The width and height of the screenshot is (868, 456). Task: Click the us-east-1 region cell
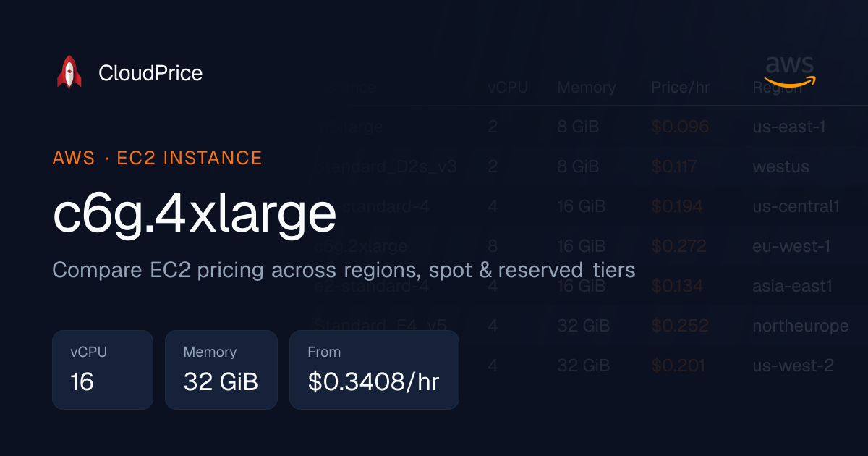pyautogui.click(x=789, y=127)
